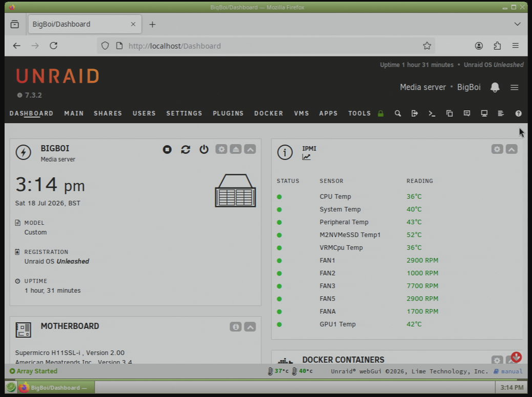The image size is (532, 397).
Task: Click the eject-style icon in the BIGBOI tile
Action: [x=236, y=149]
